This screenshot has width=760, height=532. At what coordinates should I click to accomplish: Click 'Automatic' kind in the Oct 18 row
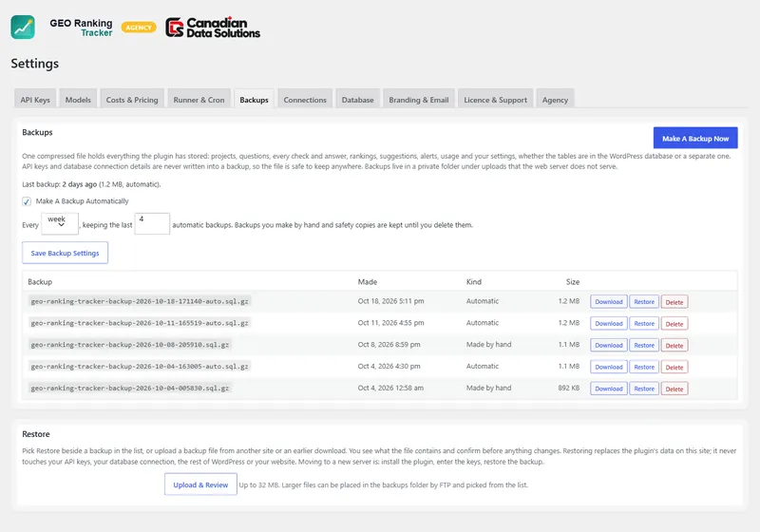(x=483, y=301)
